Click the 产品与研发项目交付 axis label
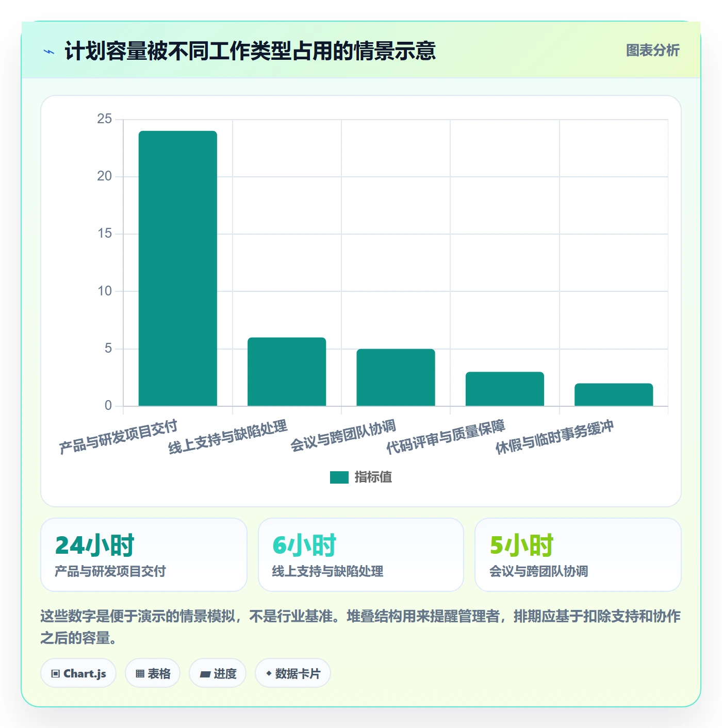722x728 pixels. pyautogui.click(x=118, y=437)
